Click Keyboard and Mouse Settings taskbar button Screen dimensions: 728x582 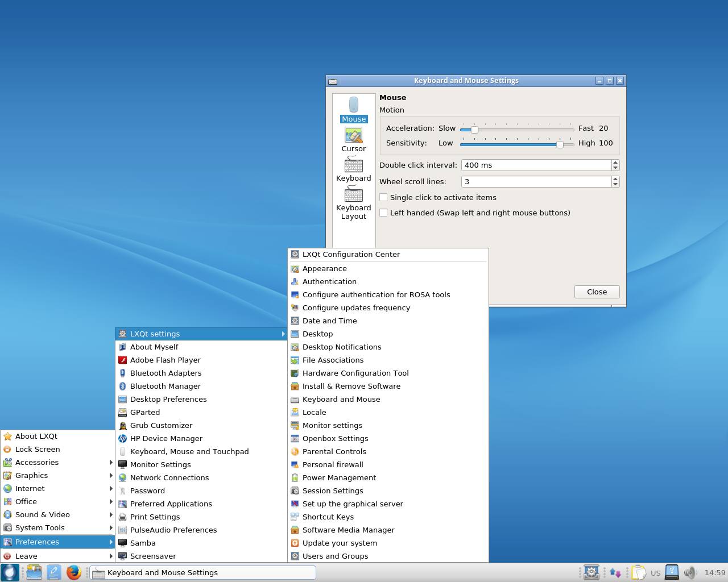point(202,572)
